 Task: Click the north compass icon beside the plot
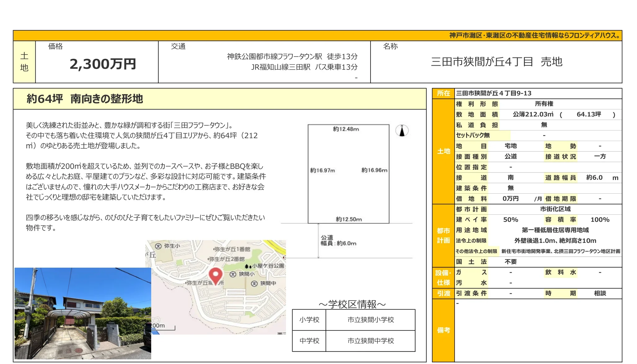pyautogui.click(x=402, y=130)
